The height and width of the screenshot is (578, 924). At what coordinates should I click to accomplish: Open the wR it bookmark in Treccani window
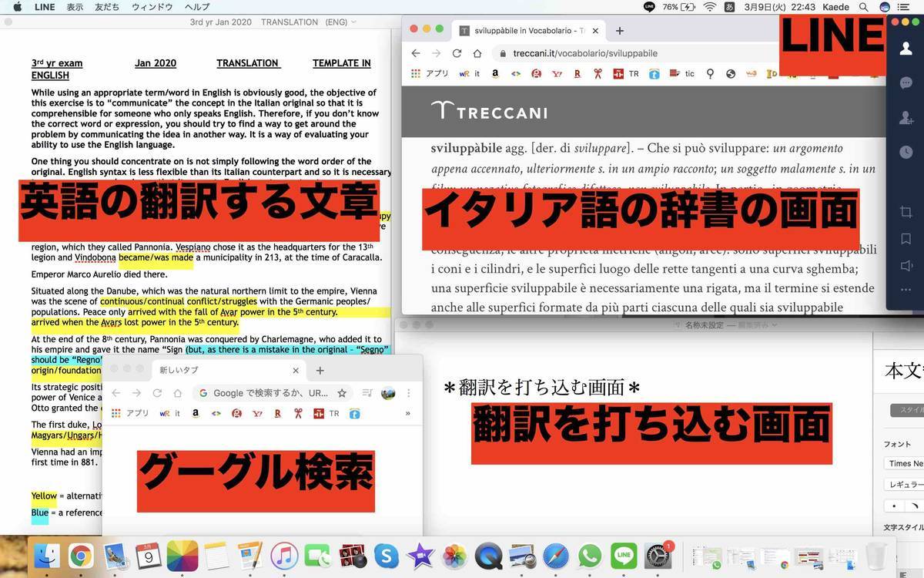[470, 74]
